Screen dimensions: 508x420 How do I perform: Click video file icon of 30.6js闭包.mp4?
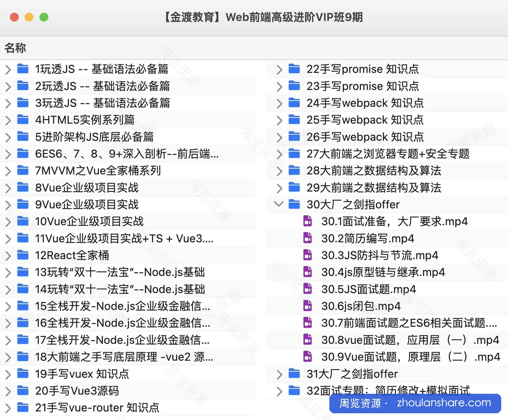coord(308,306)
